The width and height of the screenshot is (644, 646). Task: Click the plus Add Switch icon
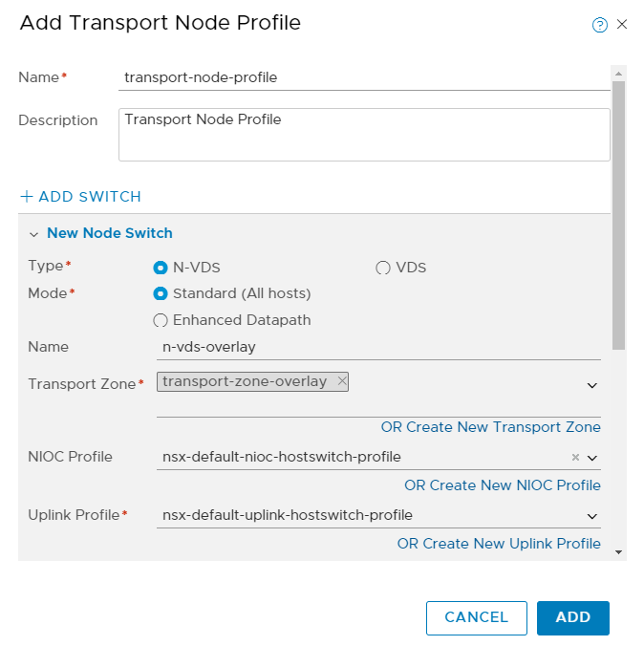pyautogui.click(x=26, y=197)
